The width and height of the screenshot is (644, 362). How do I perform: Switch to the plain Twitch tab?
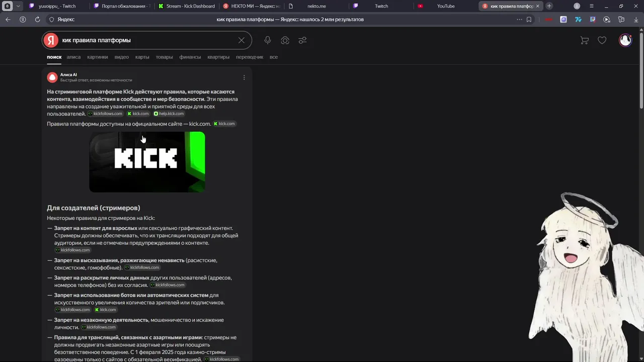(x=380, y=6)
